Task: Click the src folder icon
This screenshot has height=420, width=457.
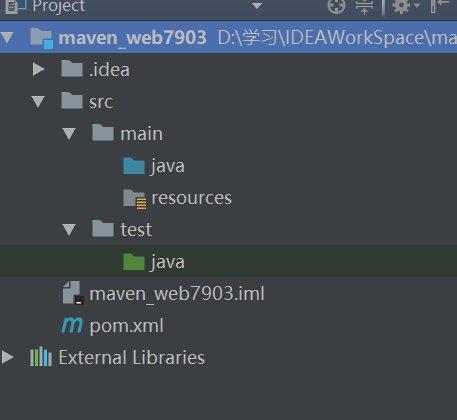Action: (72, 100)
